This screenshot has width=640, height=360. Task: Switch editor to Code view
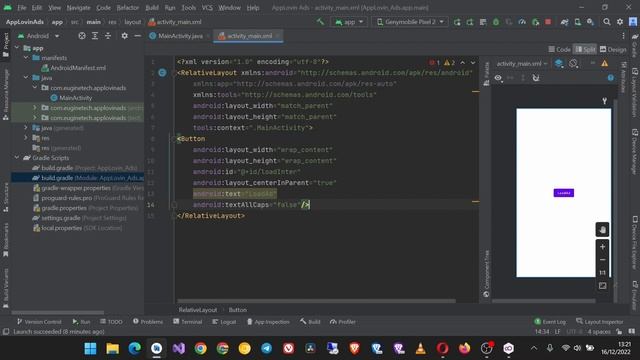pyautogui.click(x=559, y=49)
